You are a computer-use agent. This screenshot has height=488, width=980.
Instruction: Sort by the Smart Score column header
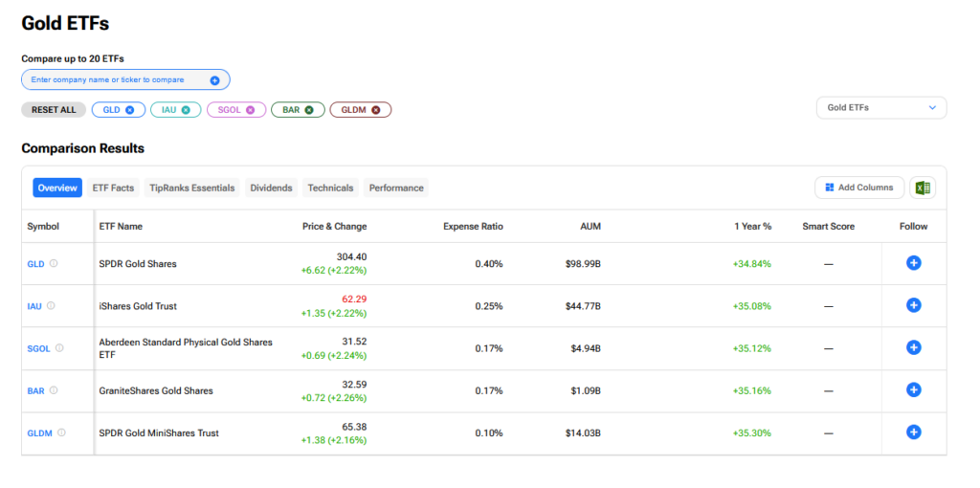click(x=828, y=226)
